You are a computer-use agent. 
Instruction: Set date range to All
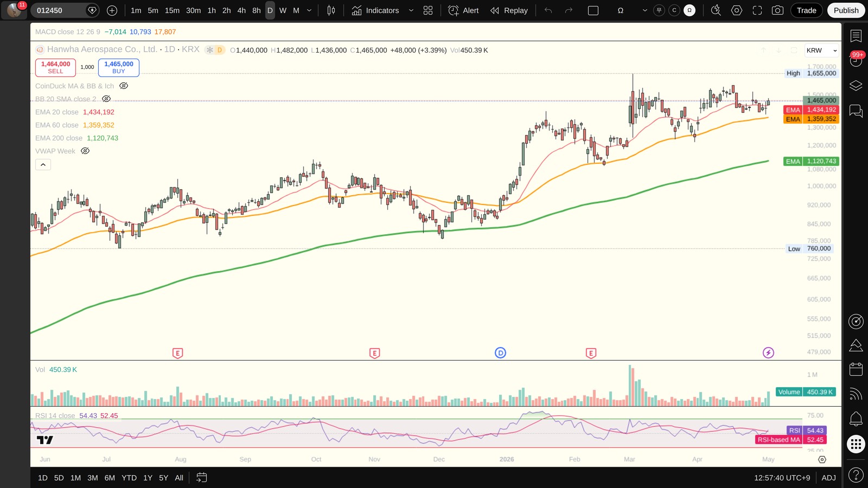point(179,478)
